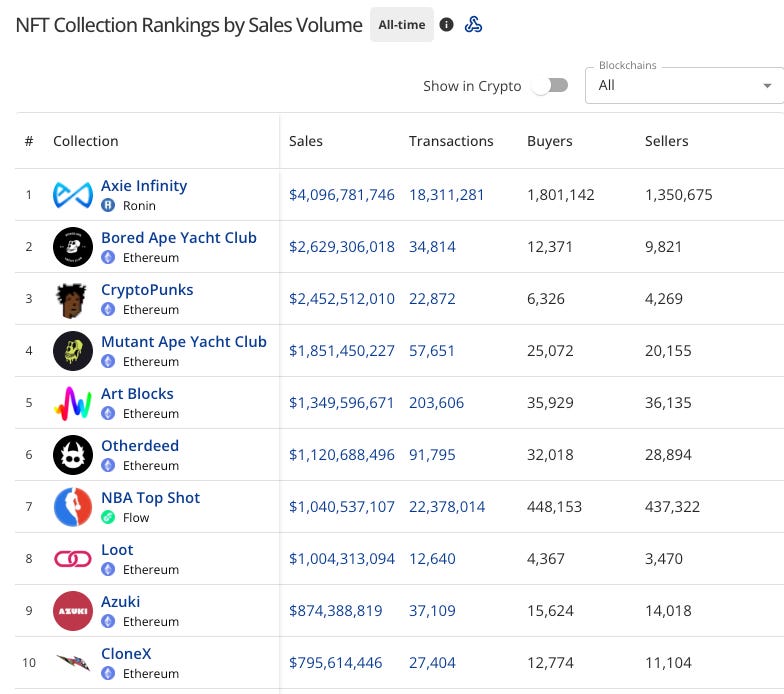
Task: Click CryptoPunks sales $2,452,512,010
Action: 342,299
